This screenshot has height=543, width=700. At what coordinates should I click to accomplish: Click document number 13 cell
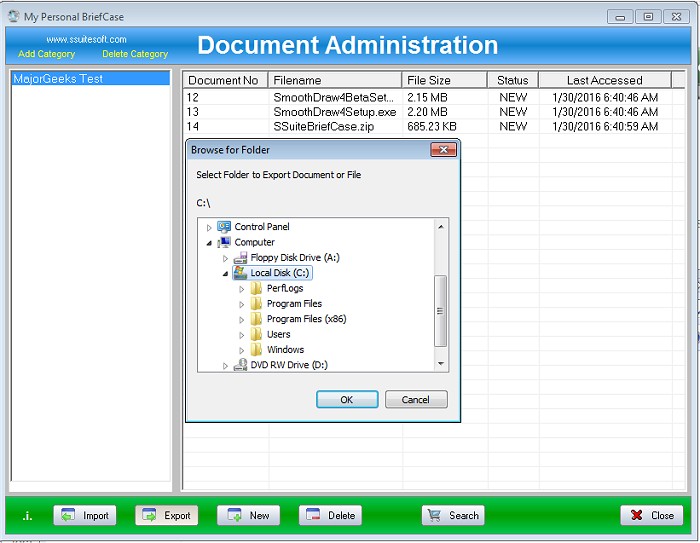coord(192,112)
